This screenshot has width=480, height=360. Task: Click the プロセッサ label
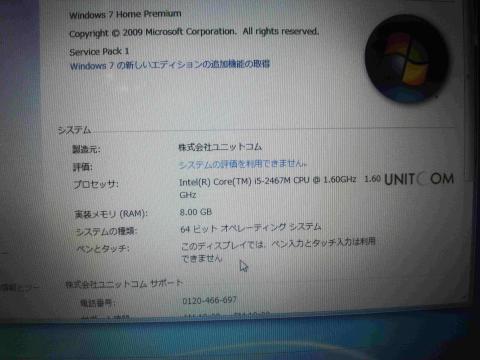click(96, 184)
